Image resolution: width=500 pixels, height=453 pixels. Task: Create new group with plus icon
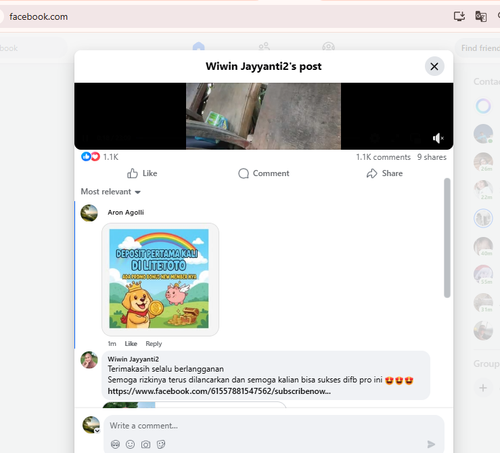(x=483, y=388)
